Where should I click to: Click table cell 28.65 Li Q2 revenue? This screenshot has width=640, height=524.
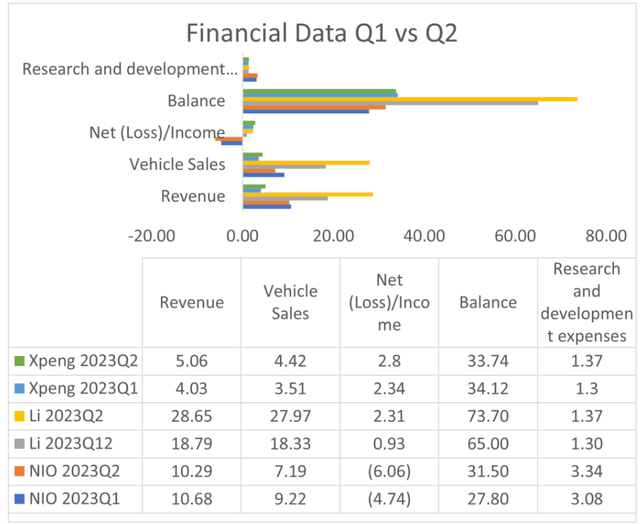(x=192, y=416)
